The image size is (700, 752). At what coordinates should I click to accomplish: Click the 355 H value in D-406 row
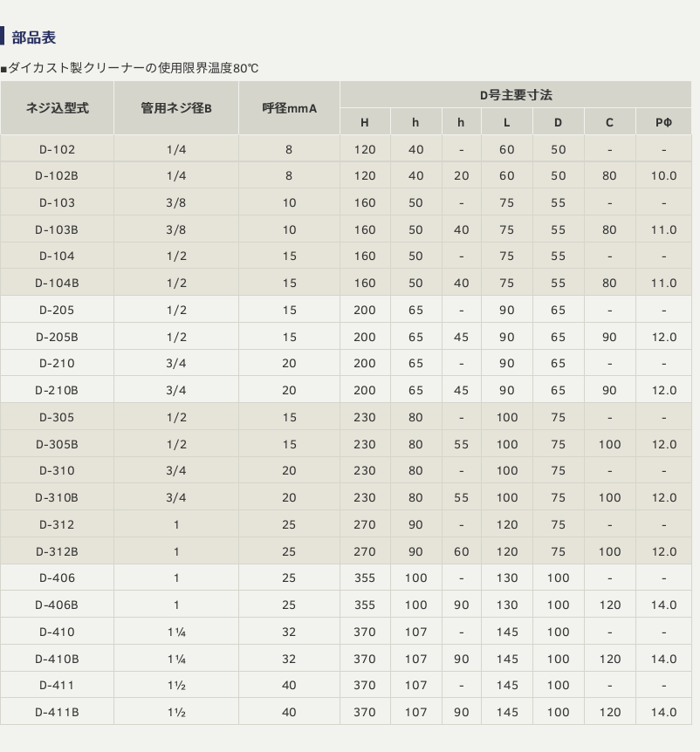point(365,578)
